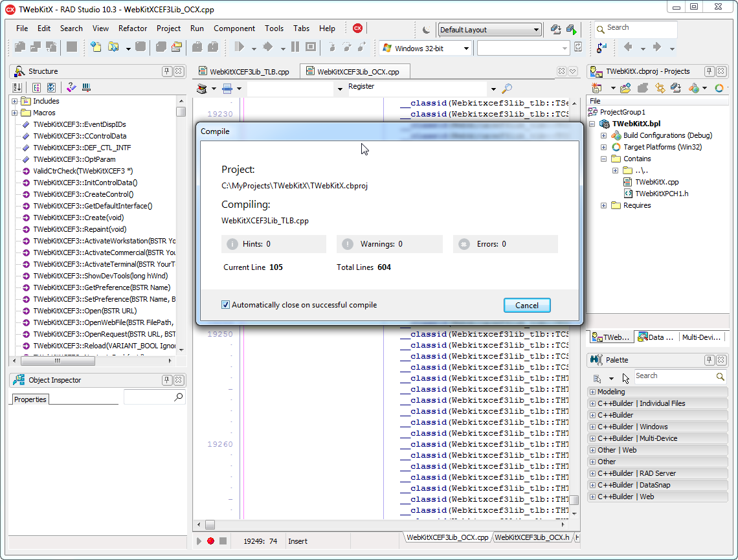
Task: Click the Open file folder icon
Action: tap(113, 47)
